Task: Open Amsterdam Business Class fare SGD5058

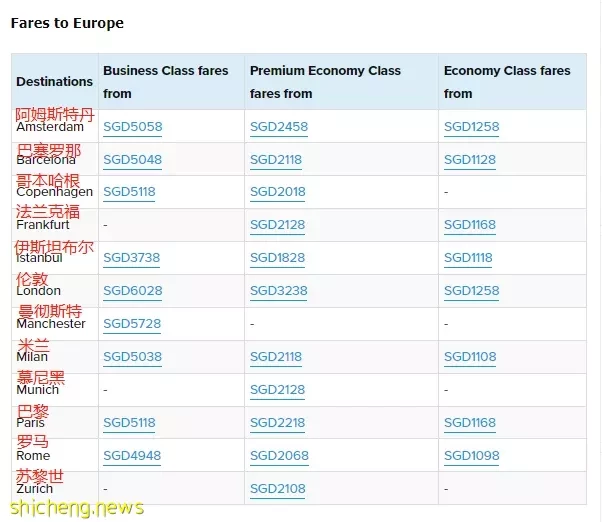Action: (x=133, y=127)
